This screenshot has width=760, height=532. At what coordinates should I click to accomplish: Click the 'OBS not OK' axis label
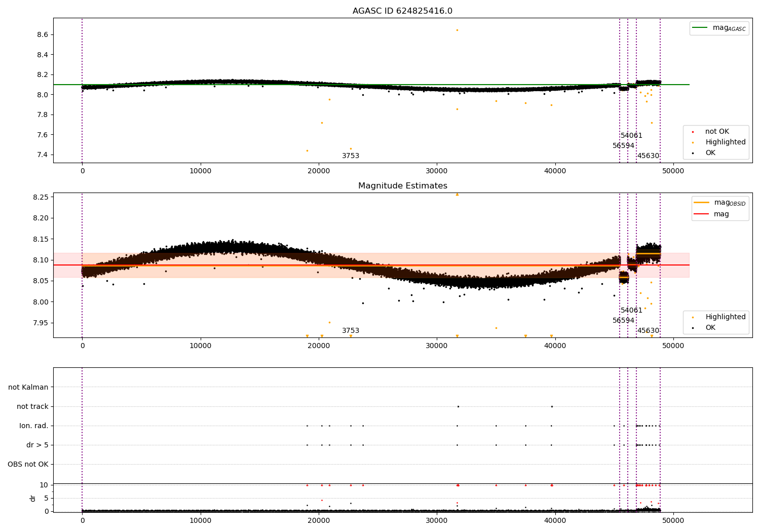pyautogui.click(x=28, y=464)
